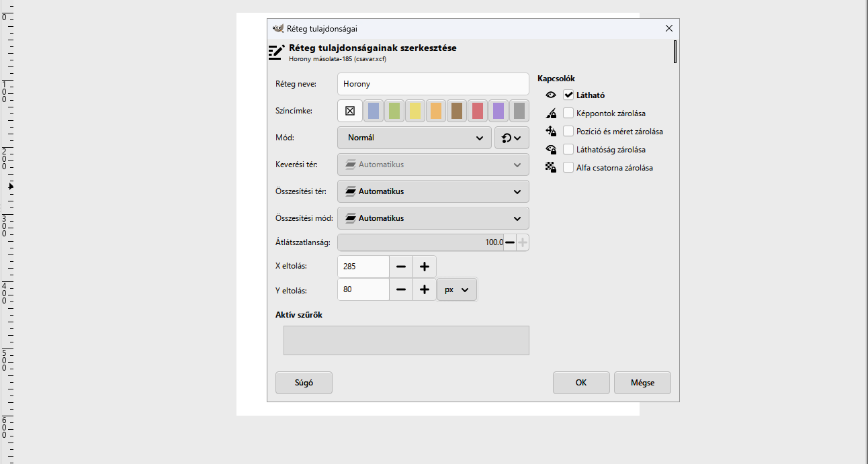Open the Összesítési tér dropdown
The width and height of the screenshot is (868, 464).
(433, 191)
